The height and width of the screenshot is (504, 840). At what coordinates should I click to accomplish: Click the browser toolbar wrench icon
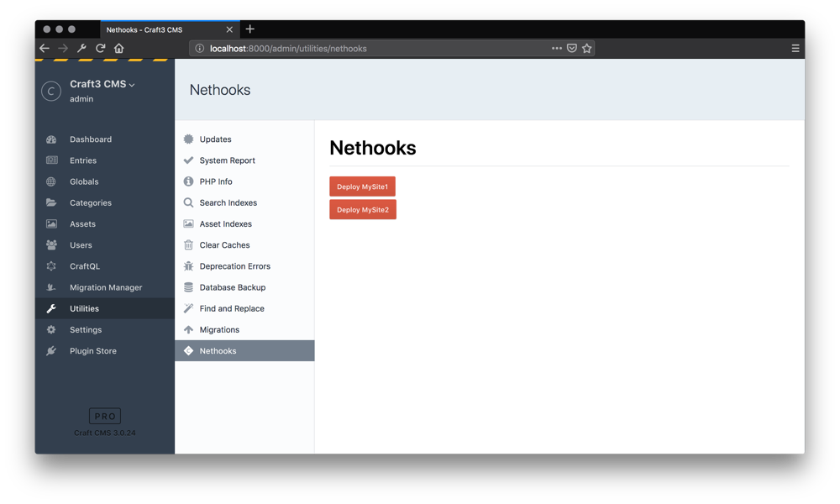click(x=82, y=48)
